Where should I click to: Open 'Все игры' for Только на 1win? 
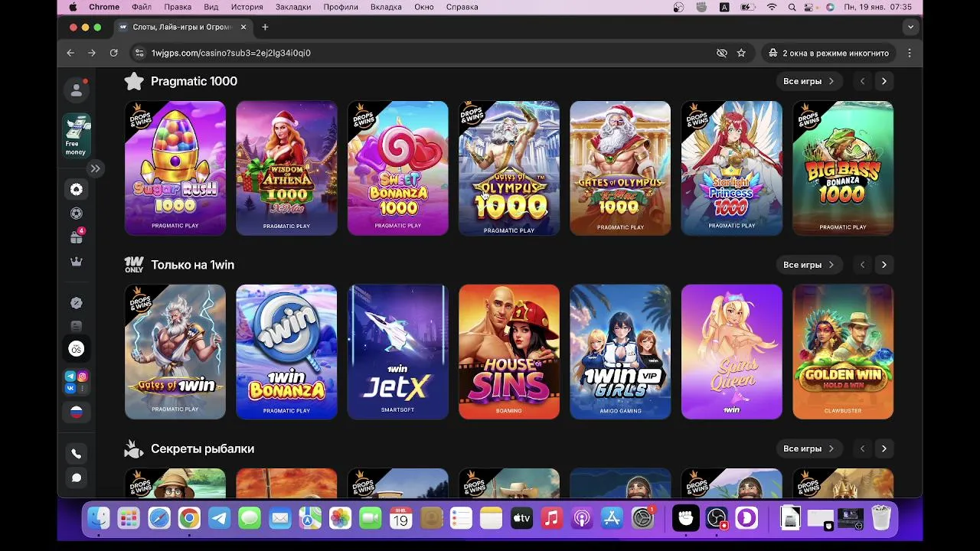(808, 265)
